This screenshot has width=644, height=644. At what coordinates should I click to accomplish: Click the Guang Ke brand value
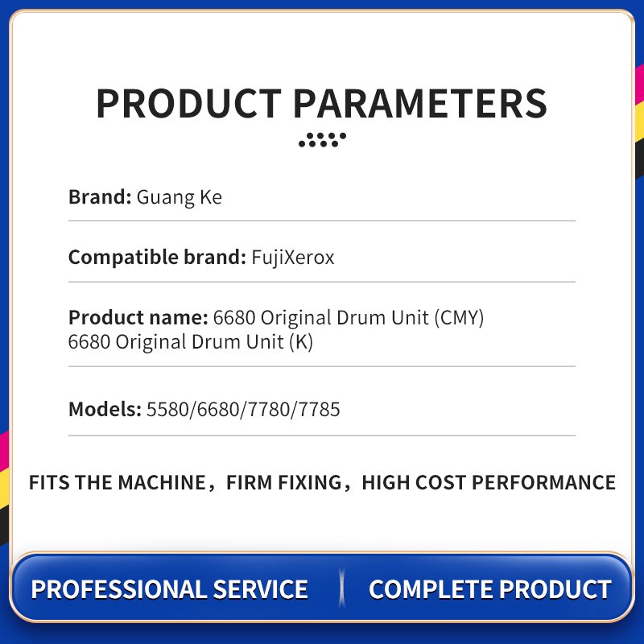(179, 197)
